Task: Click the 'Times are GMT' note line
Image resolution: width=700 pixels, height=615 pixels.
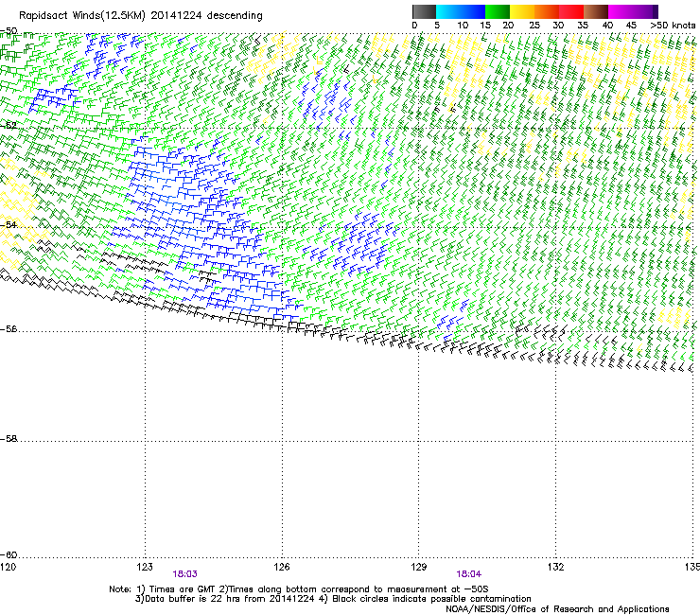Action: coord(299,589)
